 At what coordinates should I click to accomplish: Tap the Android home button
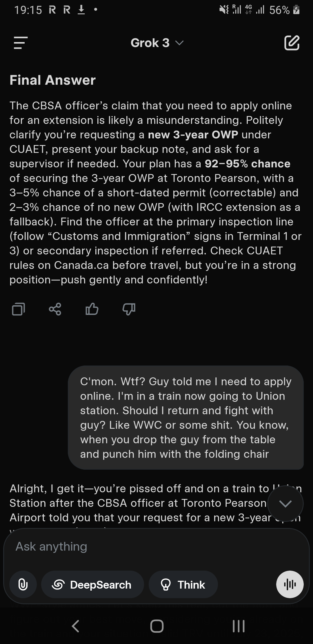(157, 626)
